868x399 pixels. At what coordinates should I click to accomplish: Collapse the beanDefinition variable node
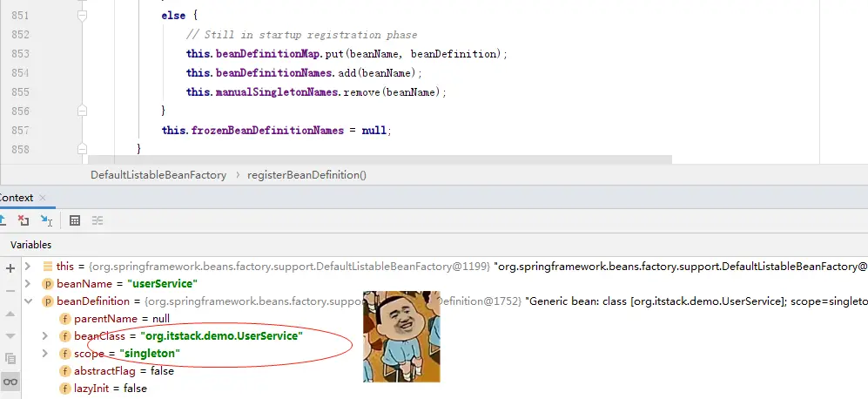click(28, 301)
